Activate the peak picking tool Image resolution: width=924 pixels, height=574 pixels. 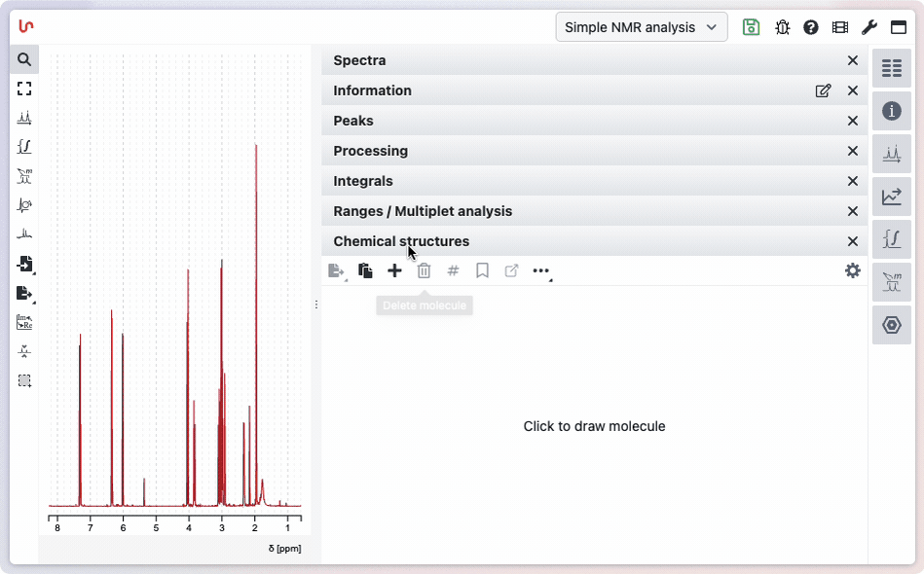24,117
